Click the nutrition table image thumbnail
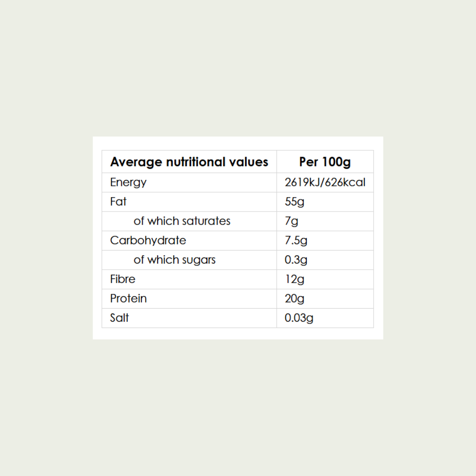Viewport: 476px width, 476px height. [238, 238]
